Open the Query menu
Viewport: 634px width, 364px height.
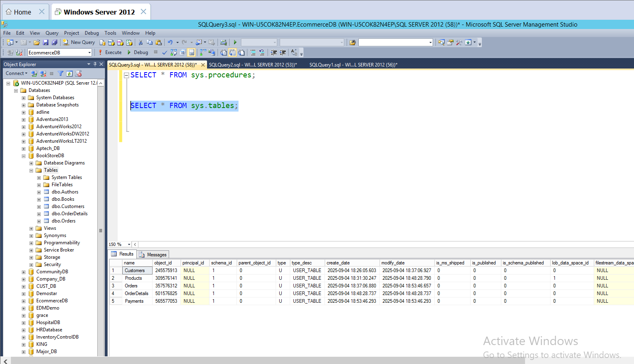coord(52,33)
